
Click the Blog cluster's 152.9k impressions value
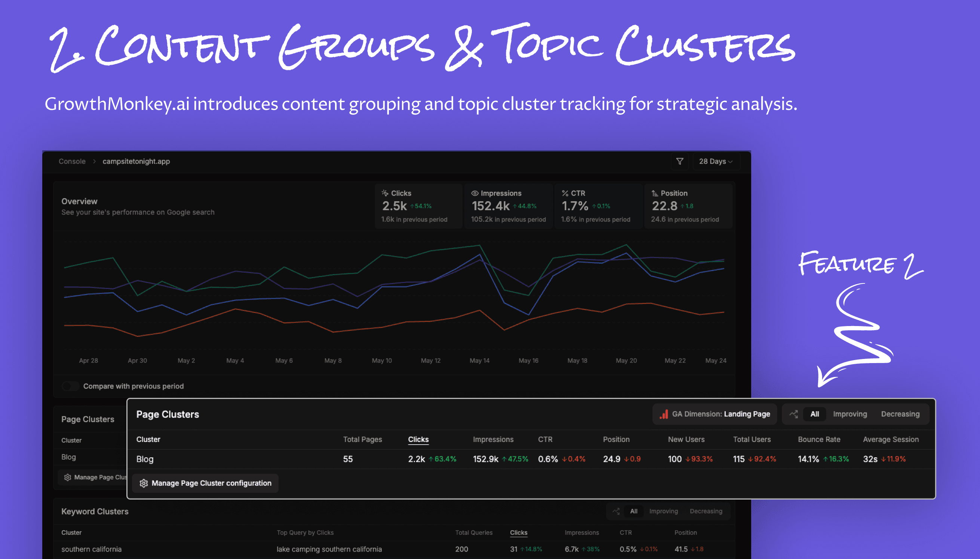pos(486,459)
